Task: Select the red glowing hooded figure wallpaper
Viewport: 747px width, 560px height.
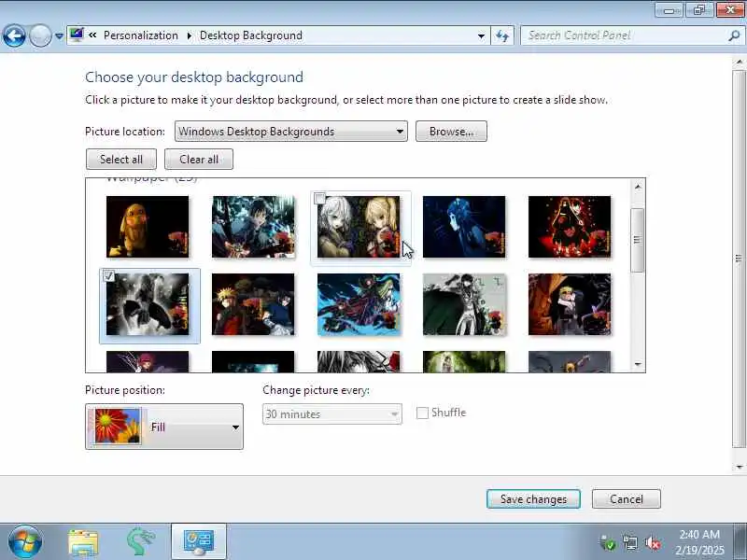Action: [x=570, y=227]
